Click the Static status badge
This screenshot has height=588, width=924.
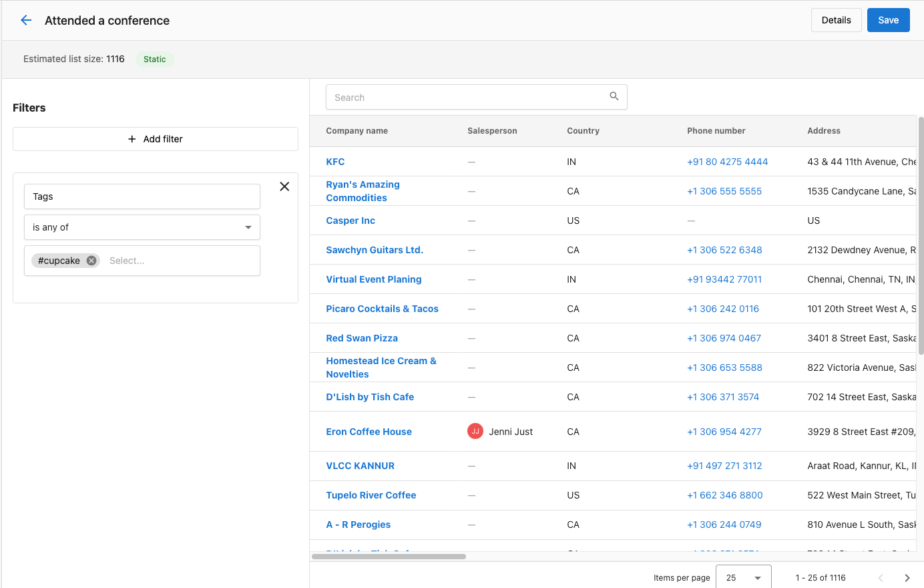154,59
